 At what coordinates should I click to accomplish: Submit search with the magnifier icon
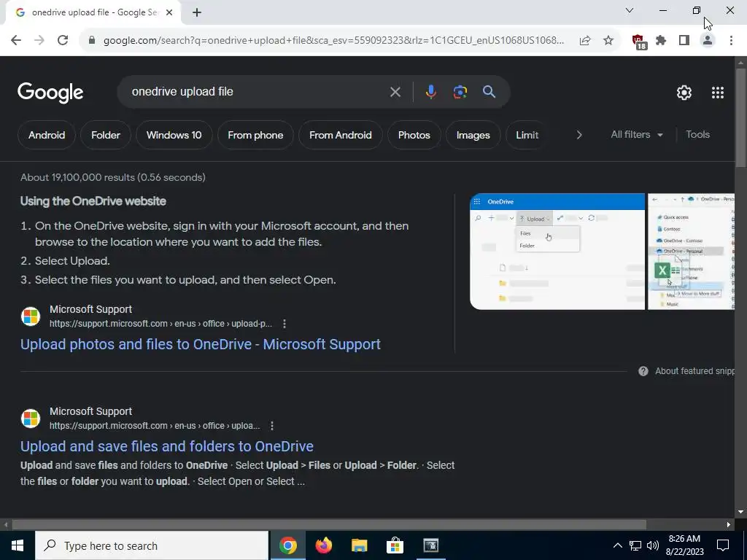click(x=489, y=92)
